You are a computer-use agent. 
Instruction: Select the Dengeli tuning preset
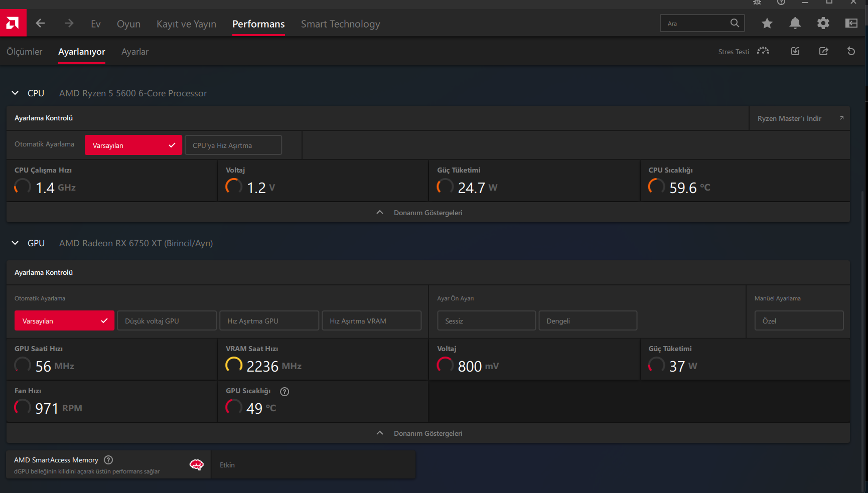pyautogui.click(x=588, y=321)
